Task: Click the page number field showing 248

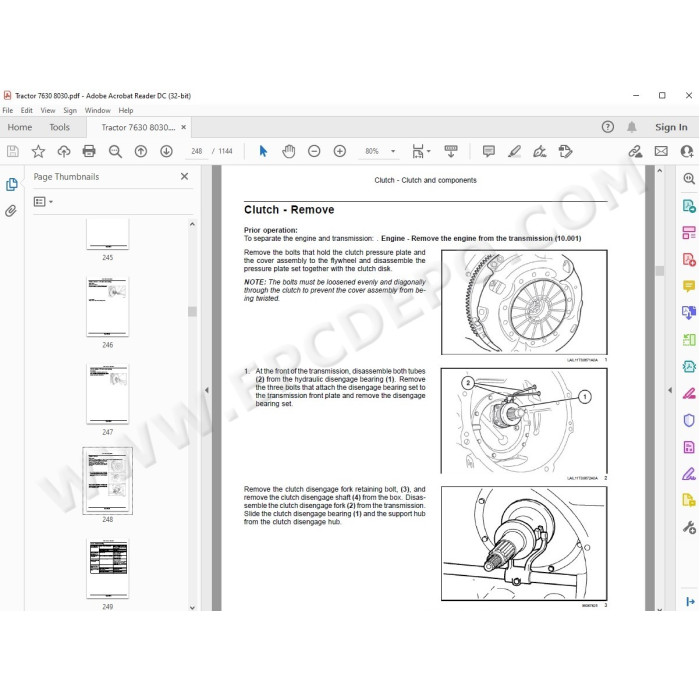Action: point(197,151)
